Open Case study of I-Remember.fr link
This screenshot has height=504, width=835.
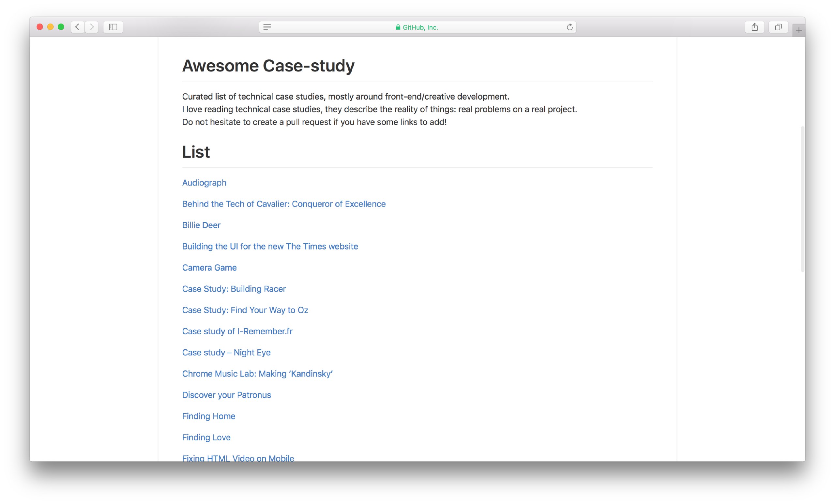237,331
